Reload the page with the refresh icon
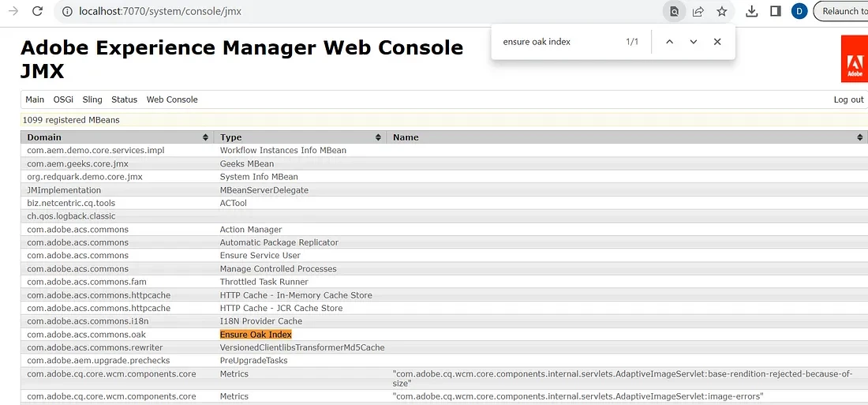 click(x=38, y=11)
